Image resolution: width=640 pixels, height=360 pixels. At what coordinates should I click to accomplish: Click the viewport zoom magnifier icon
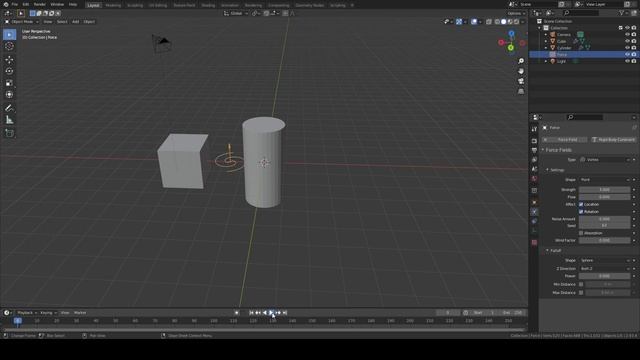click(x=521, y=61)
